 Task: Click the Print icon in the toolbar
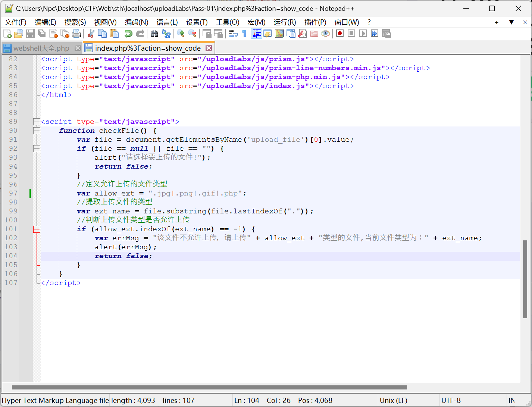tap(76, 34)
